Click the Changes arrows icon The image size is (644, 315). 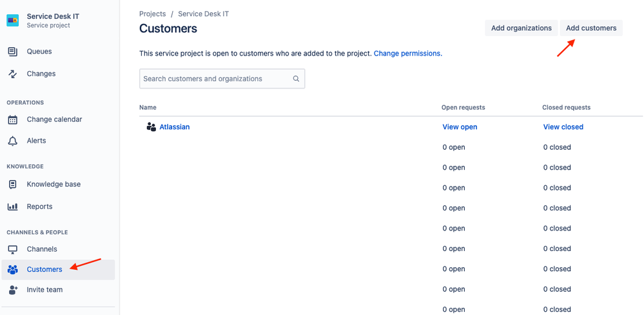[x=13, y=74]
